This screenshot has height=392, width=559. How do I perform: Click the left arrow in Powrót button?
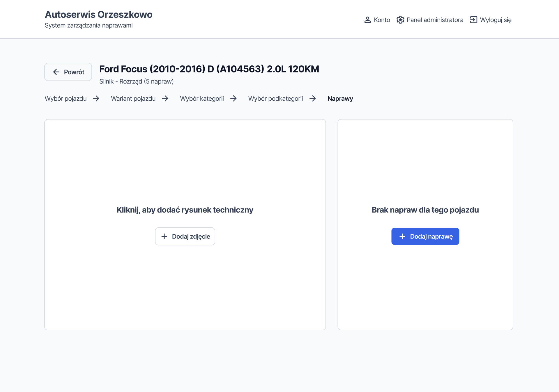coord(56,72)
